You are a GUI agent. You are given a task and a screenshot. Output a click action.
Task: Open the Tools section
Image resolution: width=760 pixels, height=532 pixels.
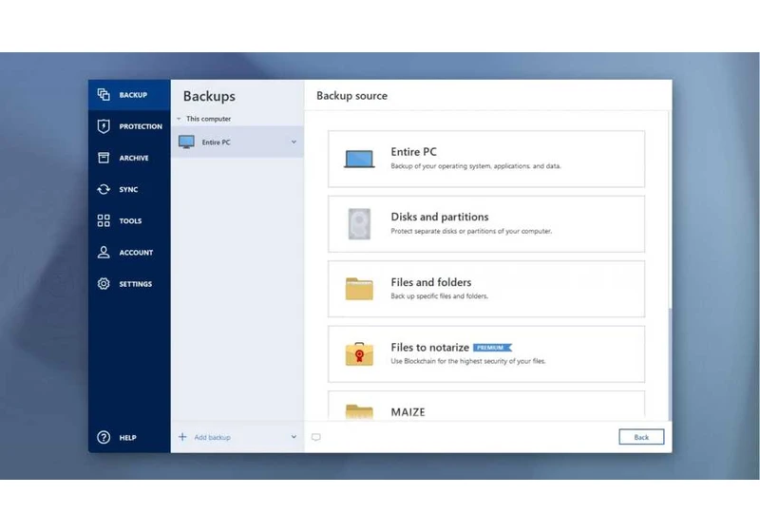(x=130, y=221)
